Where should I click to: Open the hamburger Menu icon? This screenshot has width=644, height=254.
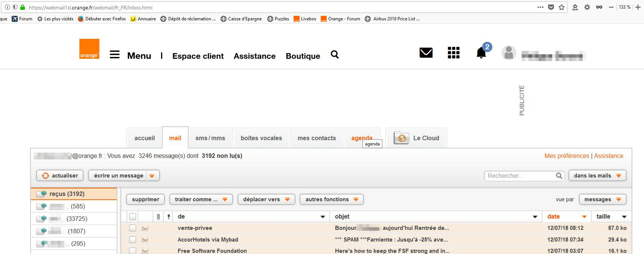114,55
